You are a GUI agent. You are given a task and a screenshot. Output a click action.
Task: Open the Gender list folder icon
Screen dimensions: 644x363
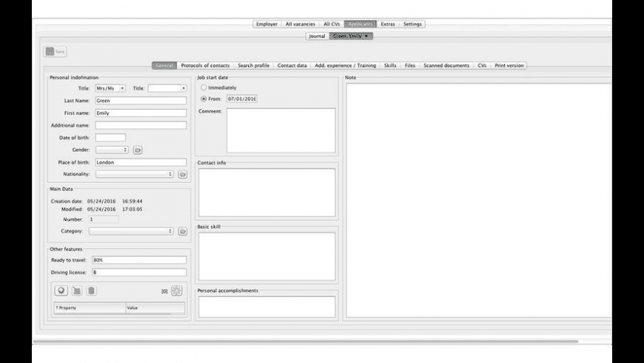138,150
